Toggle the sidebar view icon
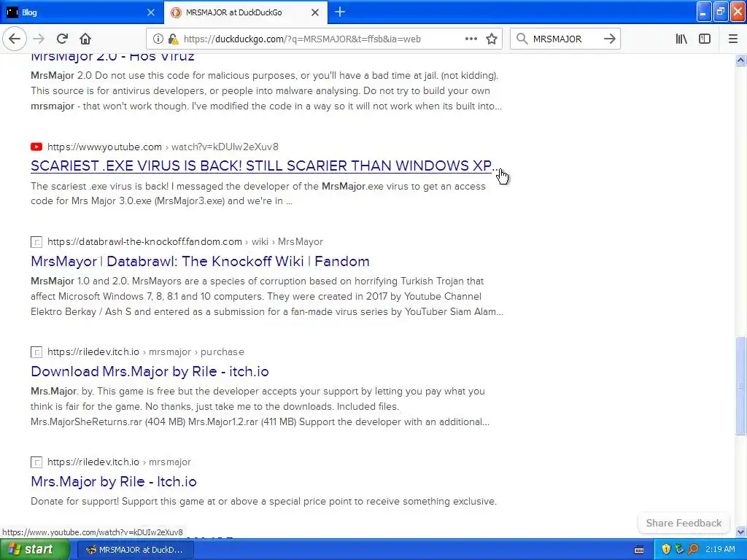 705,39
